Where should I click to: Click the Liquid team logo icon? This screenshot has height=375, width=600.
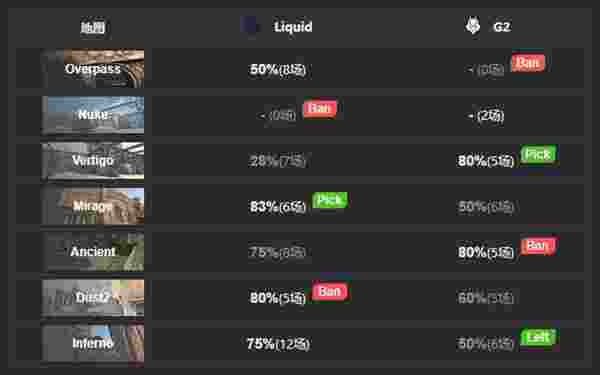click(x=248, y=25)
